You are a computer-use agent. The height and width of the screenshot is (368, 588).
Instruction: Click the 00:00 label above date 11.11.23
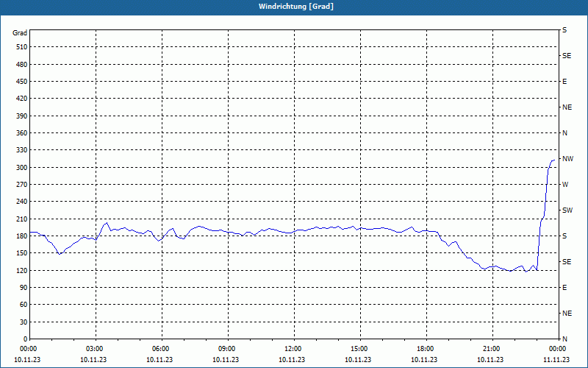click(x=558, y=349)
